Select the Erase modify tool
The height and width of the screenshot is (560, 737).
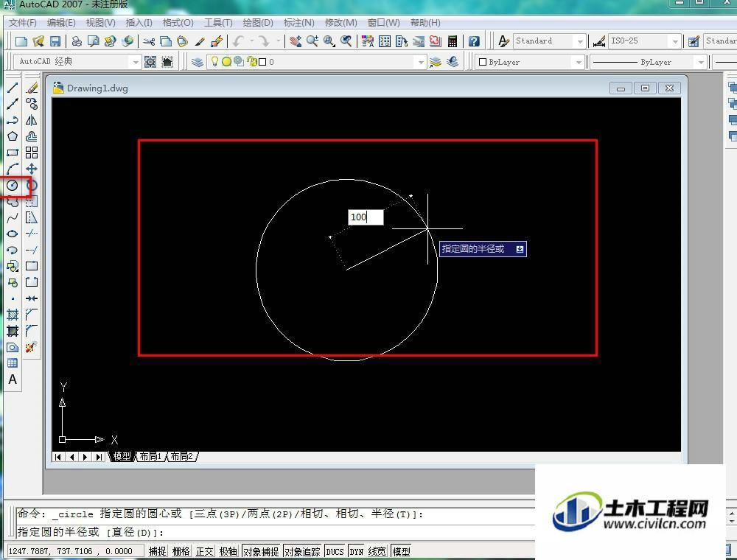32,88
